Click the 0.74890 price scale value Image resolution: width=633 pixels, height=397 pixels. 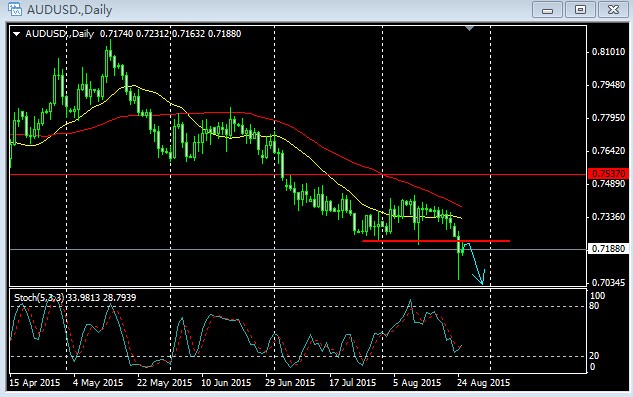(608, 184)
